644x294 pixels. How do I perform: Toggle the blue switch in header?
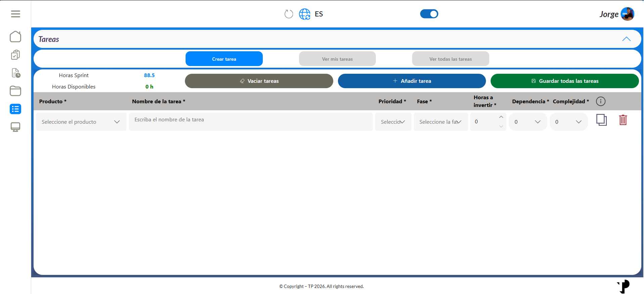coord(429,14)
